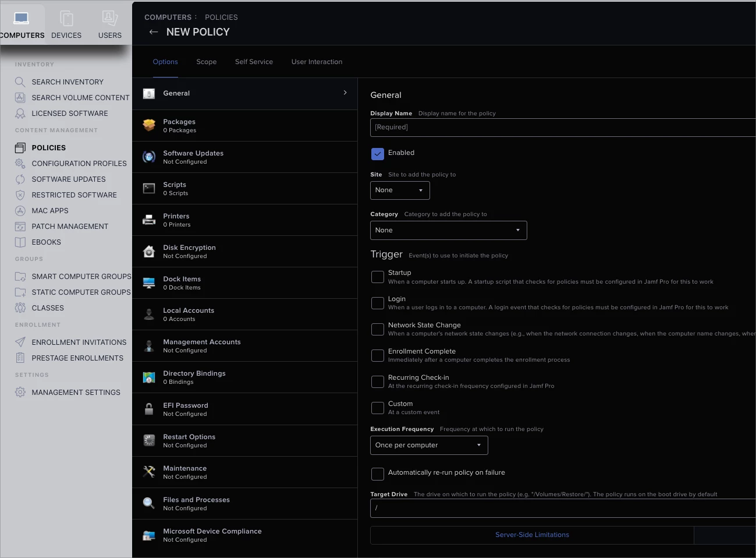756x558 pixels.
Task: Click the Enrollment Invitations paper plane icon
Action: [20, 342]
